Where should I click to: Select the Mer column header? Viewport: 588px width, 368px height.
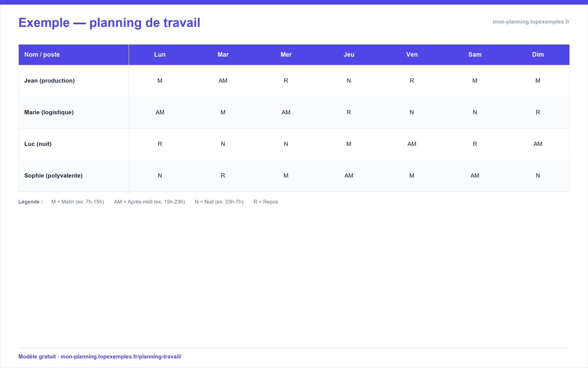pos(286,54)
